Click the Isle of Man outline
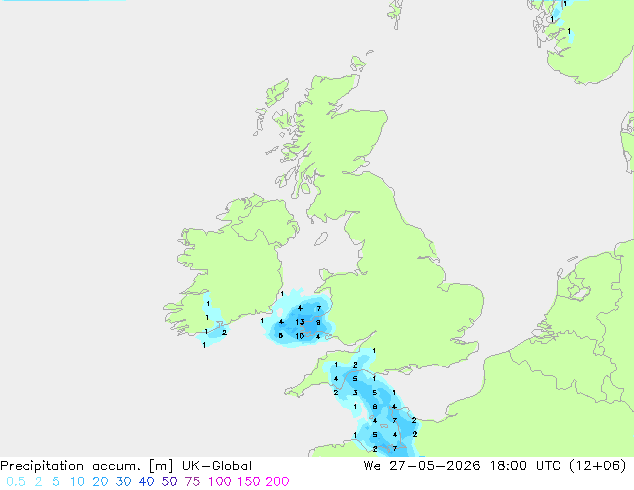 [321, 239]
